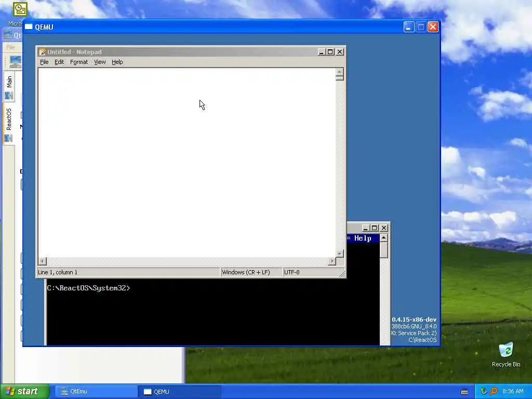Click the 8:36 AM system clock
The height and width of the screenshot is (399, 532).
coord(513,392)
